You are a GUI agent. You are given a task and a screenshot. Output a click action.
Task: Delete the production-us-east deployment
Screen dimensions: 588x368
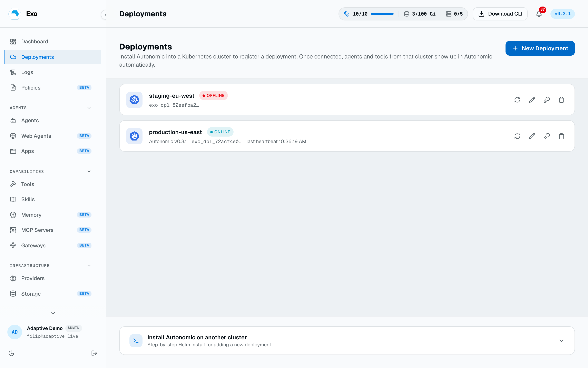[x=561, y=136]
